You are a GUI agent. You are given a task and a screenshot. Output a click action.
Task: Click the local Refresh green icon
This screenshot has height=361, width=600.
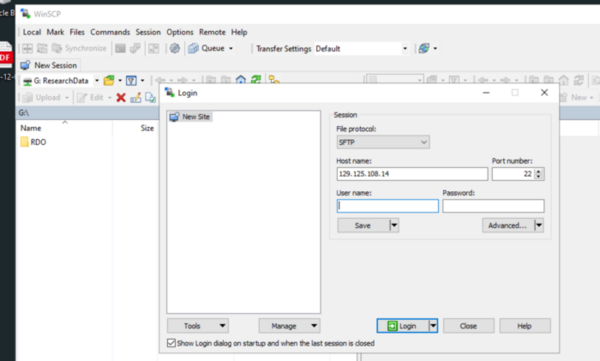(x=256, y=80)
